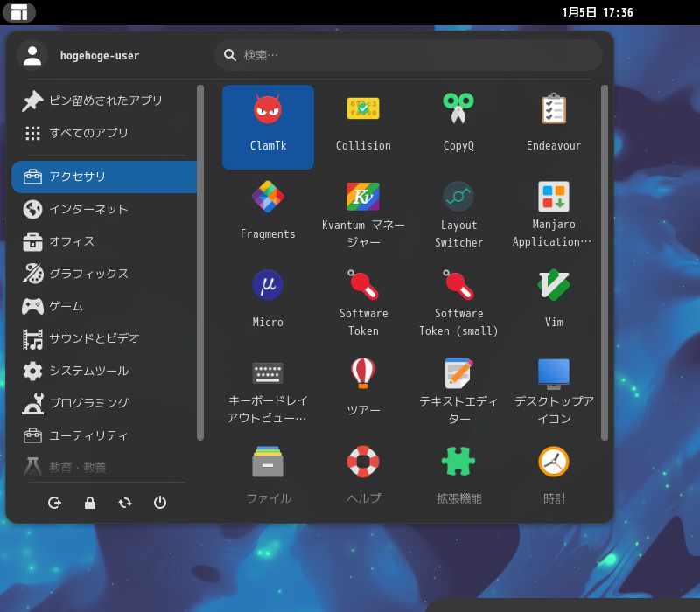Launch the ClamTk antivirus app
This screenshot has width=700, height=612.
268,127
